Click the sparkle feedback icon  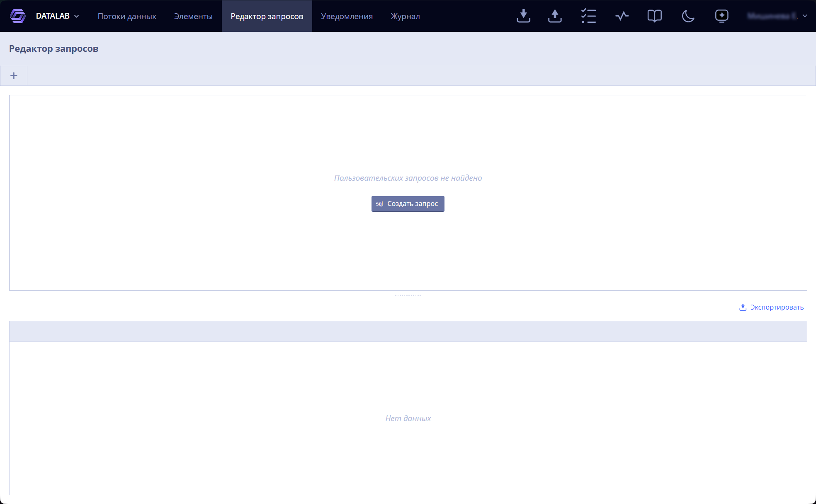(722, 16)
